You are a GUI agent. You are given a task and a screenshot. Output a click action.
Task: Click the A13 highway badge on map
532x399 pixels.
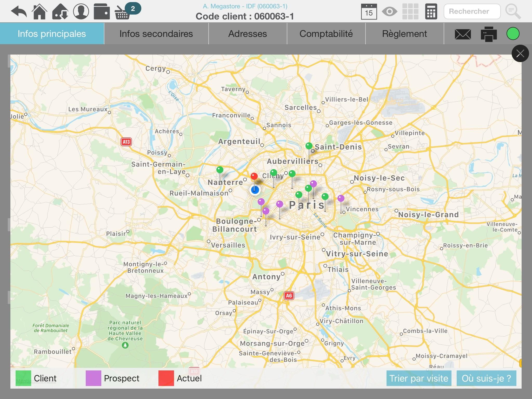126,142
